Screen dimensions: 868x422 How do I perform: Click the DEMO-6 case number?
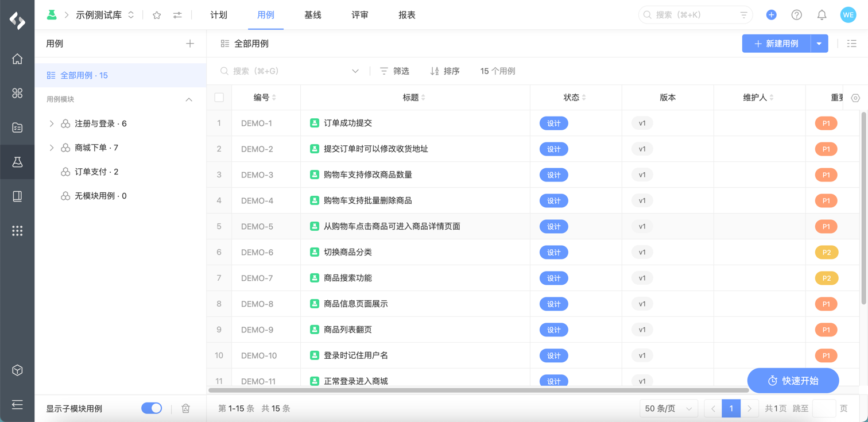point(257,252)
